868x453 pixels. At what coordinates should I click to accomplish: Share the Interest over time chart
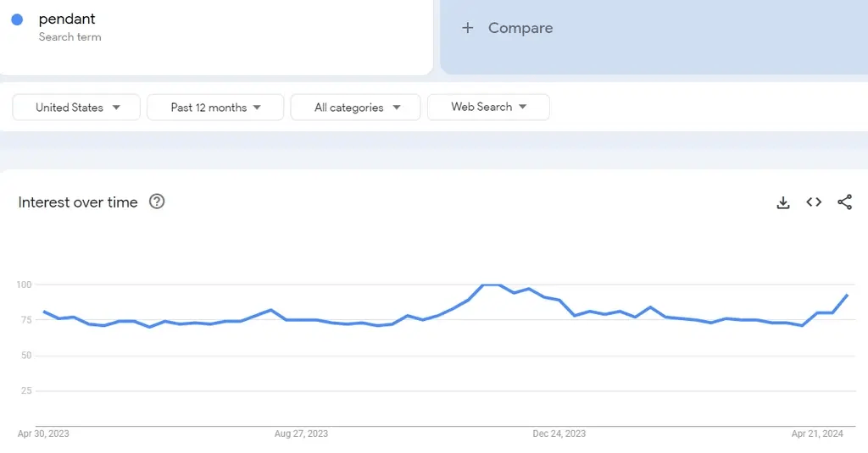click(844, 202)
